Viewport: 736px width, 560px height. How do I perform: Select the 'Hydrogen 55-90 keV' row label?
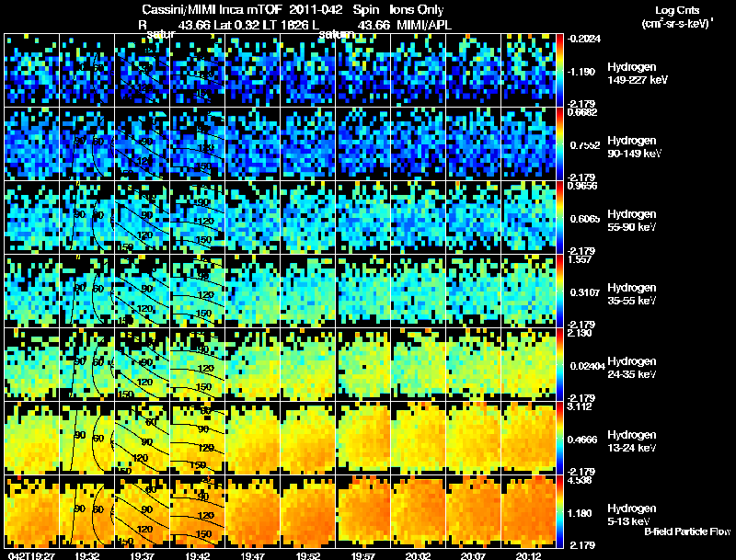coord(632,221)
